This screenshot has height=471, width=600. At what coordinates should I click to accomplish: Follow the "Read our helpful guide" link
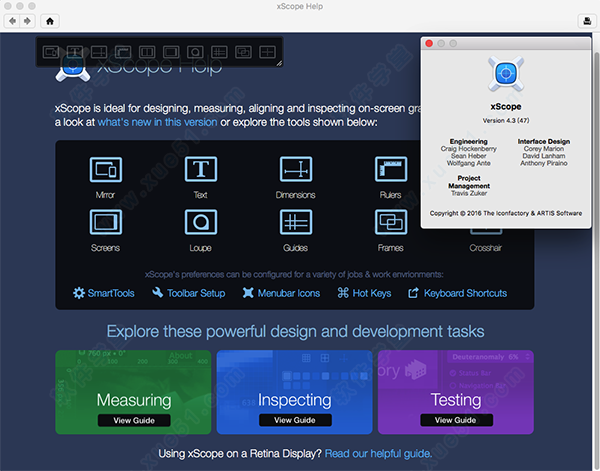pos(378,454)
